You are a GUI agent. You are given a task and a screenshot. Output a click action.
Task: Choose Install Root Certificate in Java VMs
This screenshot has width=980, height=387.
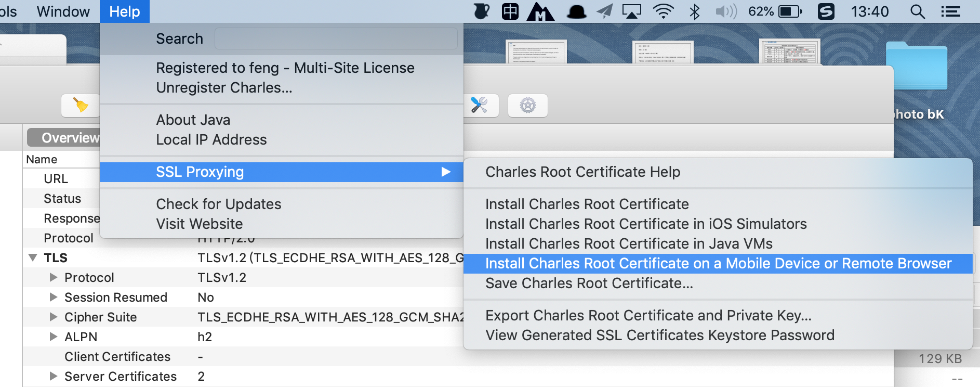(718, 244)
